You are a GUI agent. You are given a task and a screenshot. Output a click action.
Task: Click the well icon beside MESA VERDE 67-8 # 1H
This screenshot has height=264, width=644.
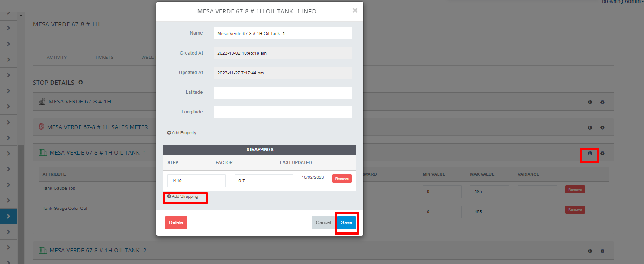(x=42, y=102)
